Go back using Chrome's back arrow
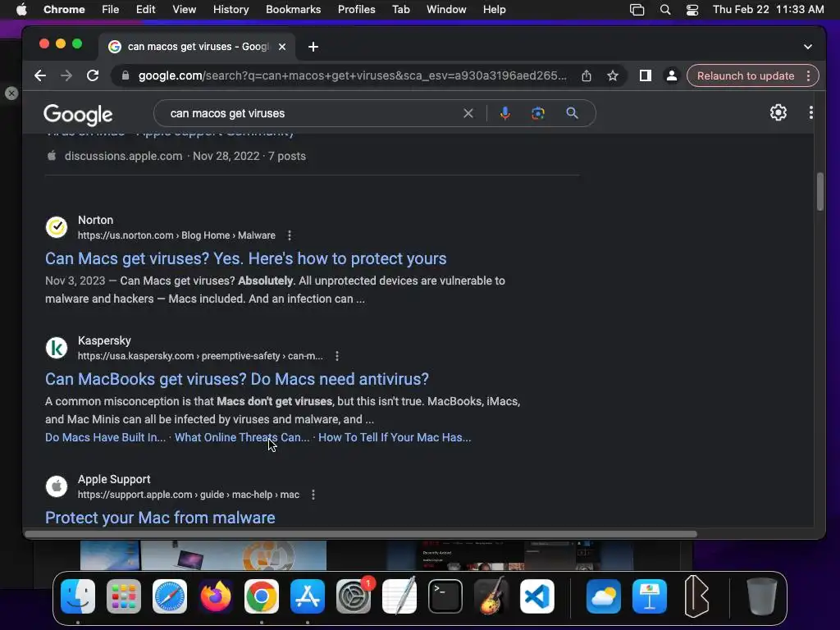The height and width of the screenshot is (630, 840). pyautogui.click(x=40, y=75)
